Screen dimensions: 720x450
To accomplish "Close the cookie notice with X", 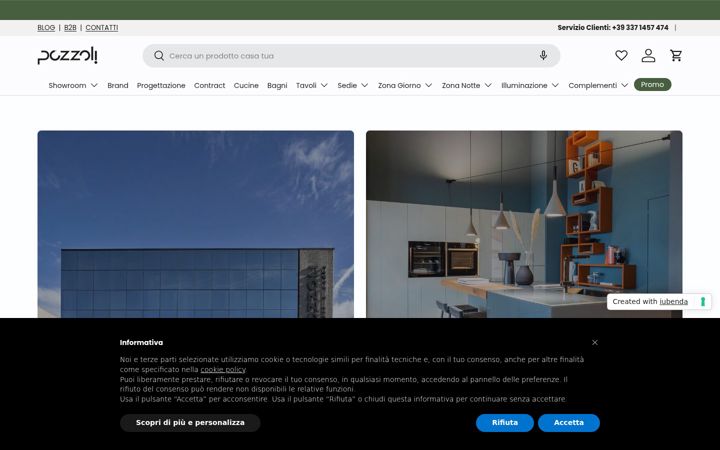I will [595, 343].
